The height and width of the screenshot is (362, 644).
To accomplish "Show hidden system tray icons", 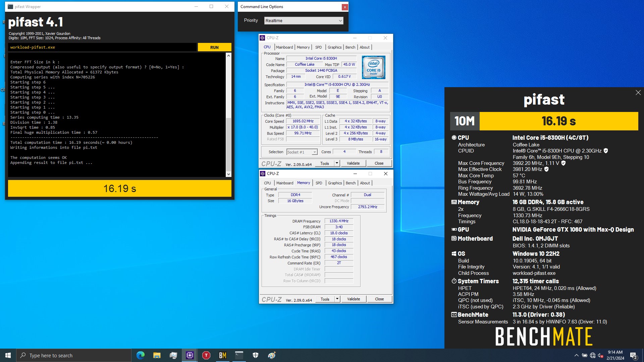I will coord(576,355).
